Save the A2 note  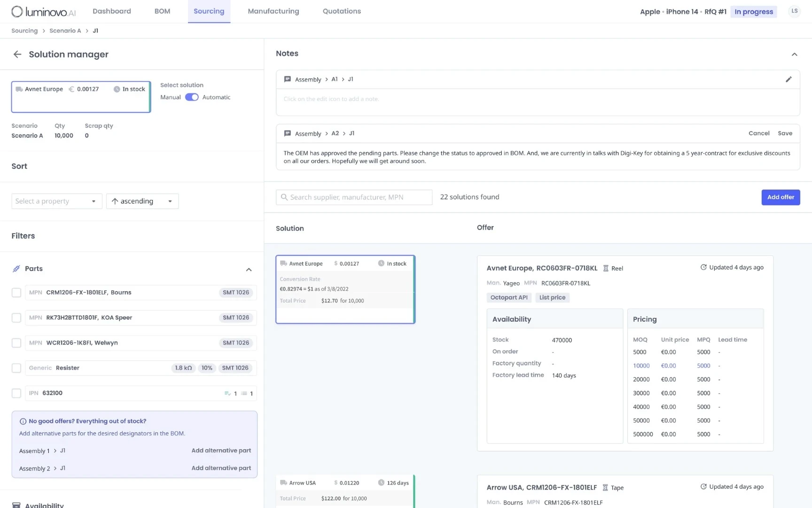click(785, 134)
